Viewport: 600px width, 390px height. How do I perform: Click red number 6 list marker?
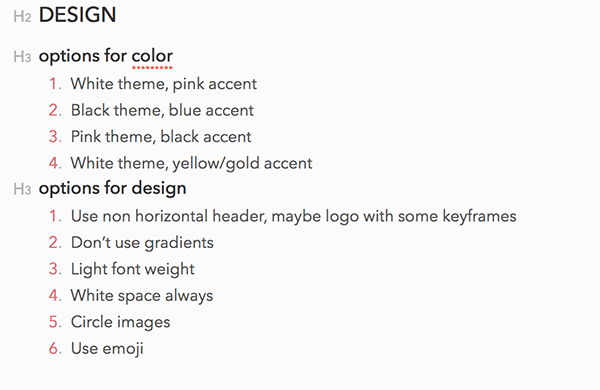[x=55, y=349]
